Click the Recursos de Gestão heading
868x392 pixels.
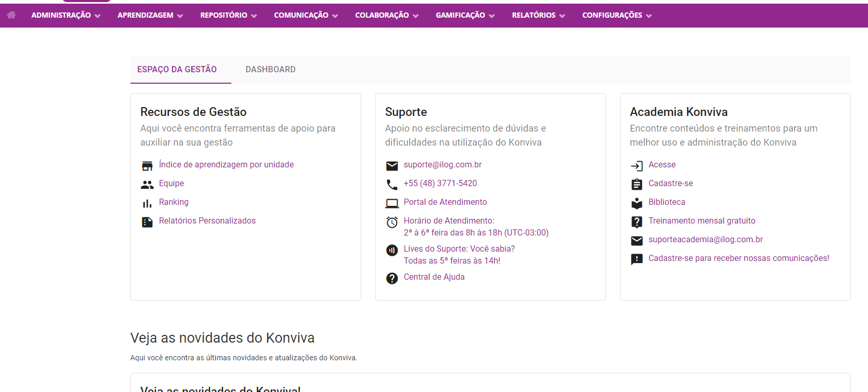click(193, 112)
